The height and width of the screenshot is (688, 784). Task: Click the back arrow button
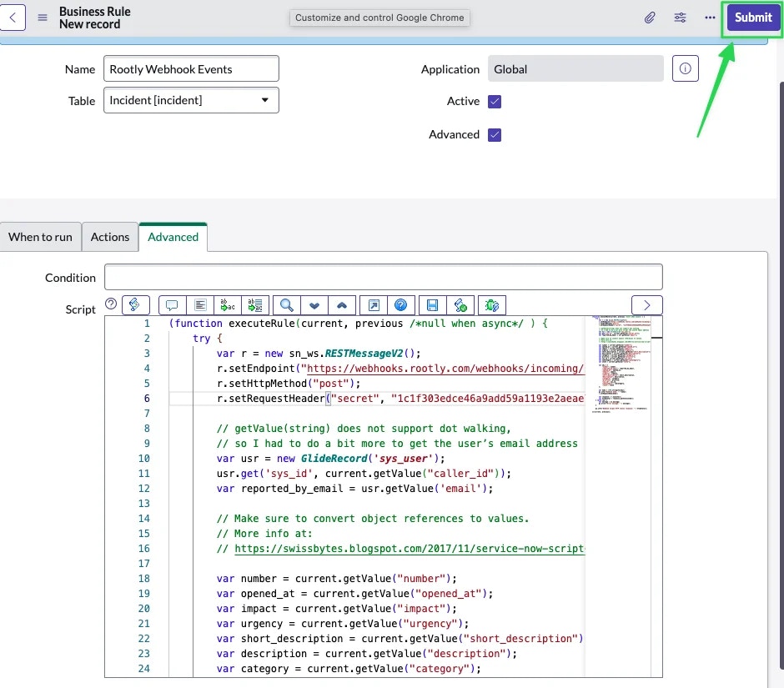point(13,18)
